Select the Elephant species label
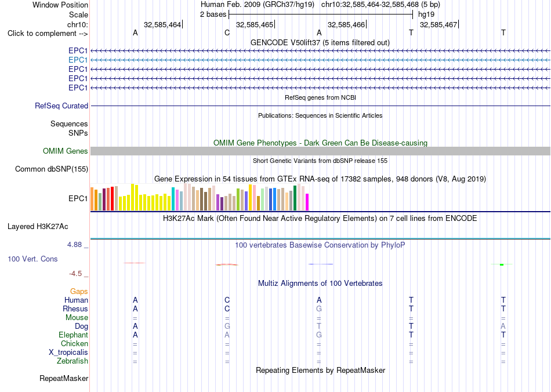The image size is (551, 392). [74, 335]
